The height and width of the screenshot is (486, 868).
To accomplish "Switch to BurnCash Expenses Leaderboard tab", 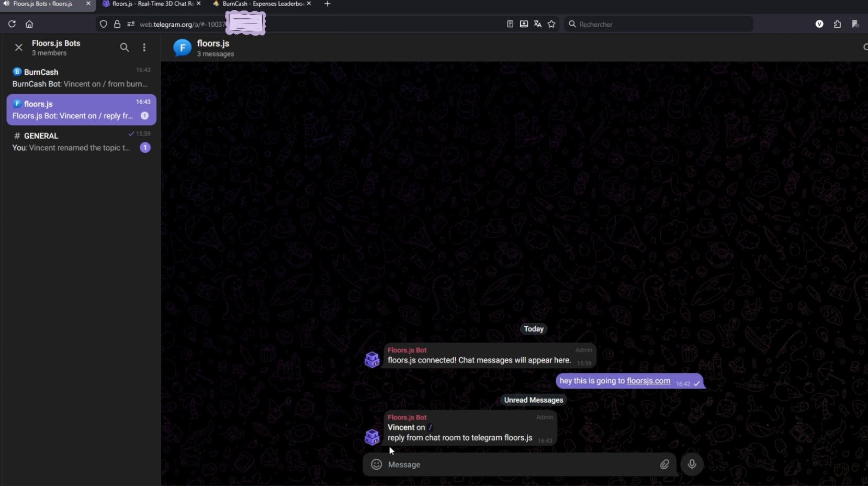I will (x=263, y=4).
